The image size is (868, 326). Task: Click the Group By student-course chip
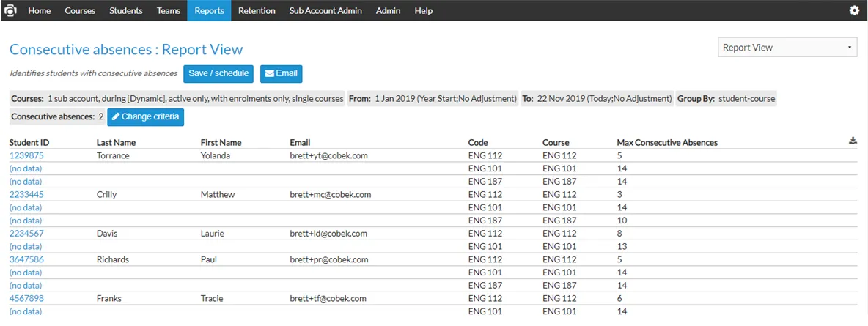point(726,99)
